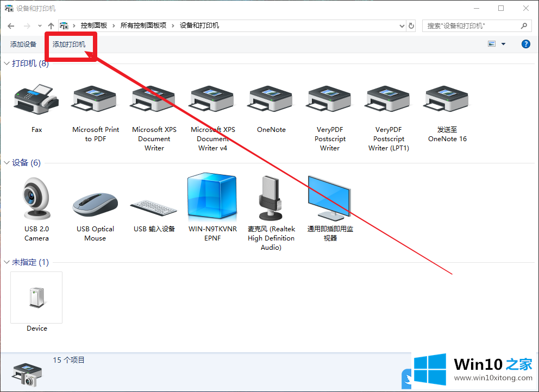Collapse the 未指定 (1) group
The height and width of the screenshot is (392, 539).
[x=7, y=262]
